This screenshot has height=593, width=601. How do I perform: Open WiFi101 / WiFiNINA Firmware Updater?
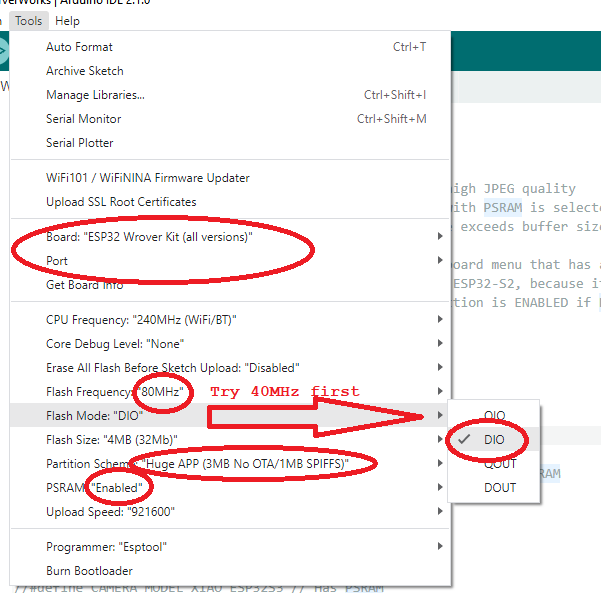click(230, 178)
